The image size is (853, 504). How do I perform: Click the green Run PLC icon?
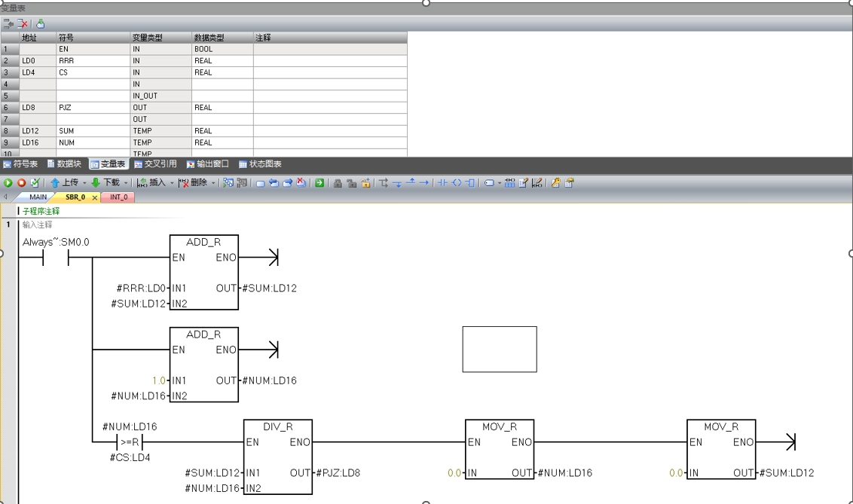pos(8,183)
